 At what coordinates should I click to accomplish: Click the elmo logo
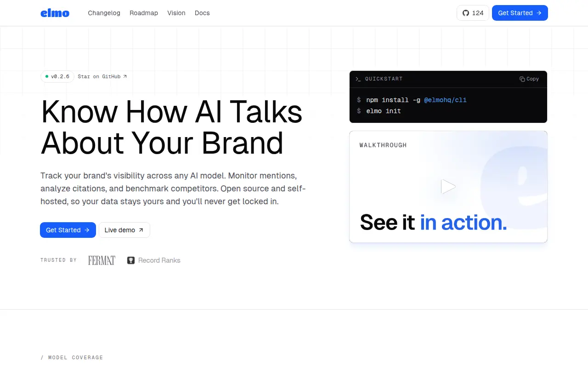[x=55, y=13]
